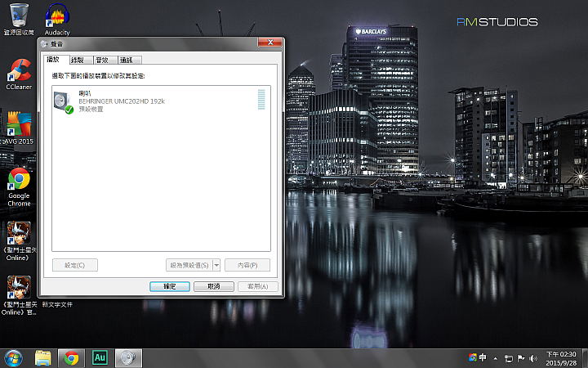Click the IME colorful tray icon
The image size is (588, 368).
(473, 357)
